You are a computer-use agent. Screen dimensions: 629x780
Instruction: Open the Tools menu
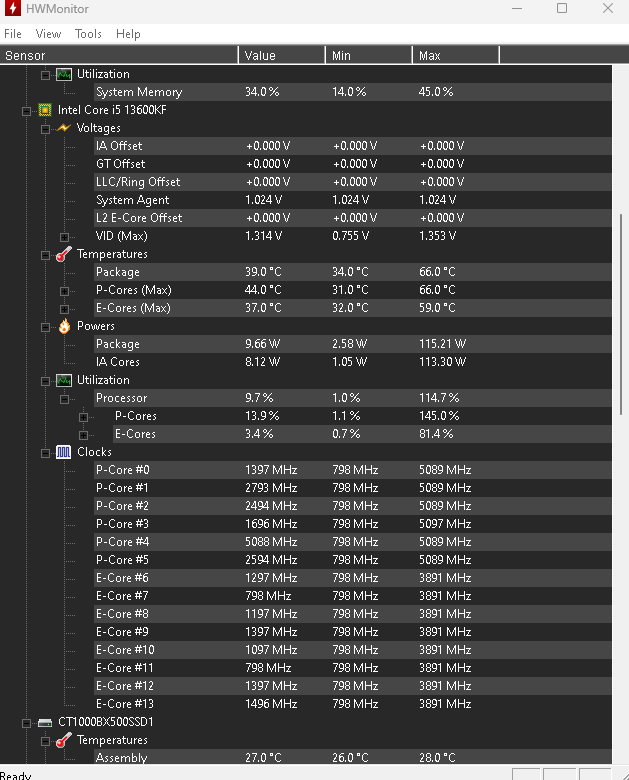(88, 34)
